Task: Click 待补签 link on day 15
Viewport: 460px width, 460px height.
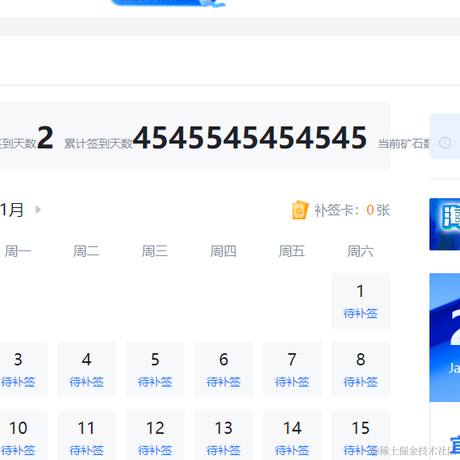Action: click(360, 450)
